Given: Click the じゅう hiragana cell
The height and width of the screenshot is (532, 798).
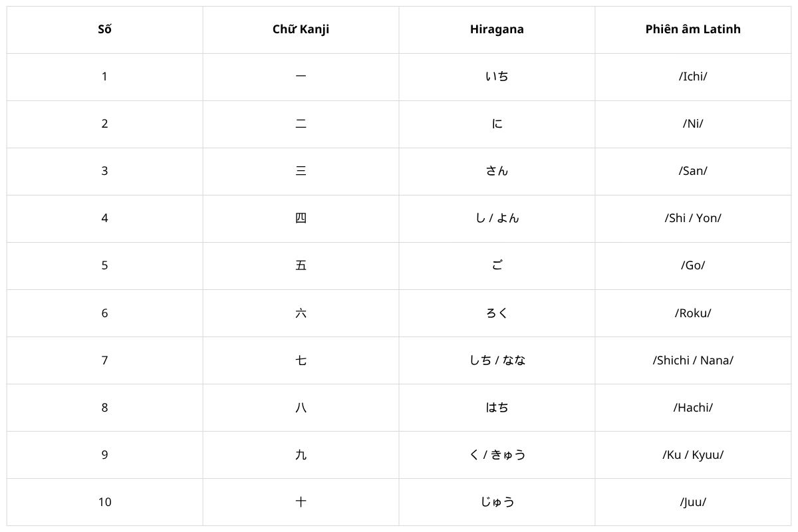Looking at the screenshot, I should tap(497, 502).
